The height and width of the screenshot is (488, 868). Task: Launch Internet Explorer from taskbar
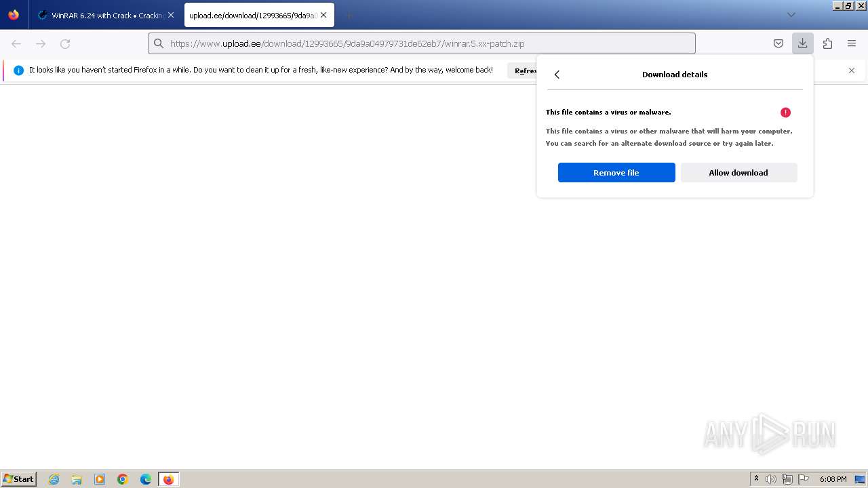pyautogui.click(x=54, y=479)
